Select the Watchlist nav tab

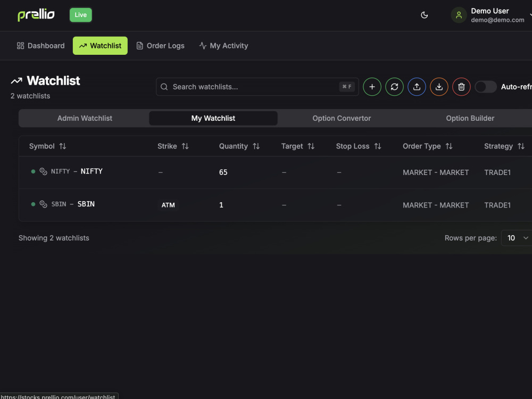[x=100, y=46]
